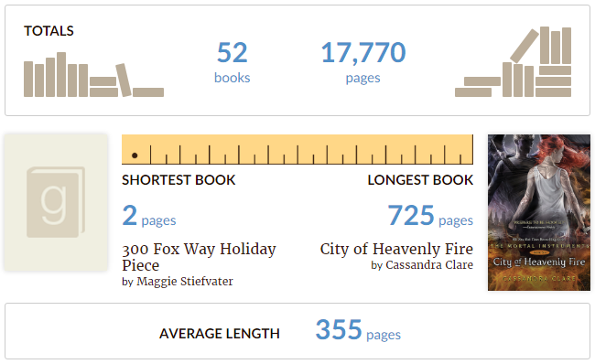This screenshot has height=364, width=595.
Task: Click the black dot on the ruler
Action: [135, 155]
